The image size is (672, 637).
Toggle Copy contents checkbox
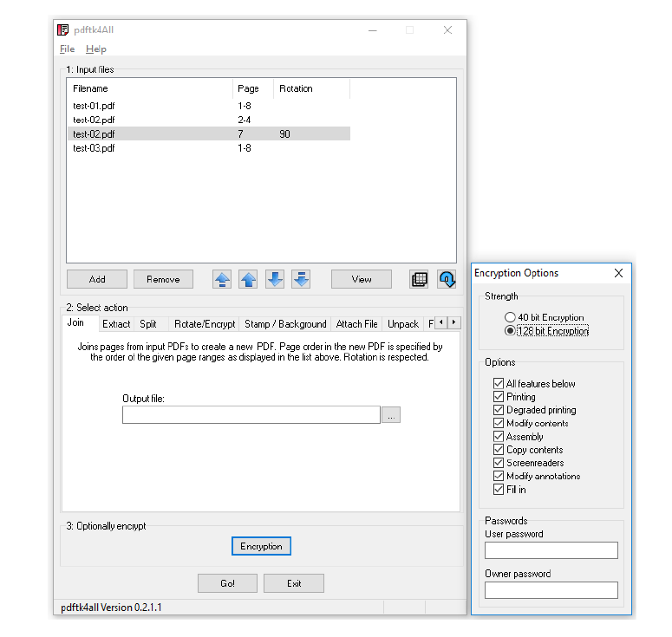click(498, 450)
